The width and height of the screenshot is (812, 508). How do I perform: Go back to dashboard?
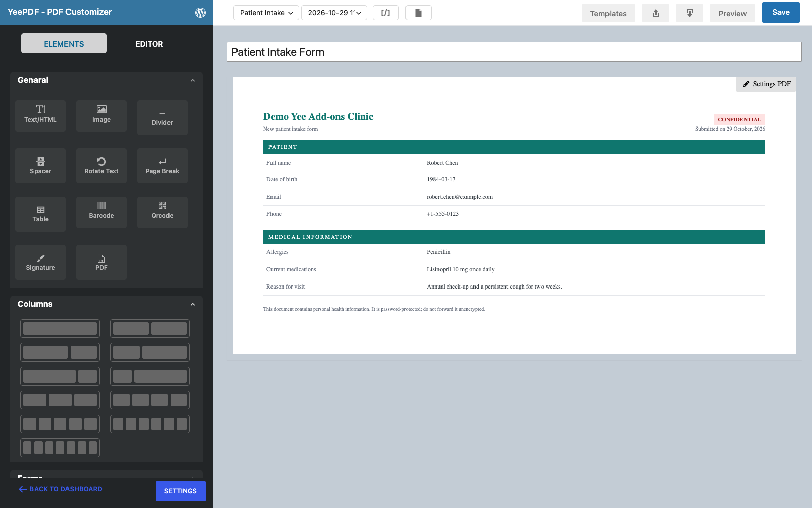60,489
